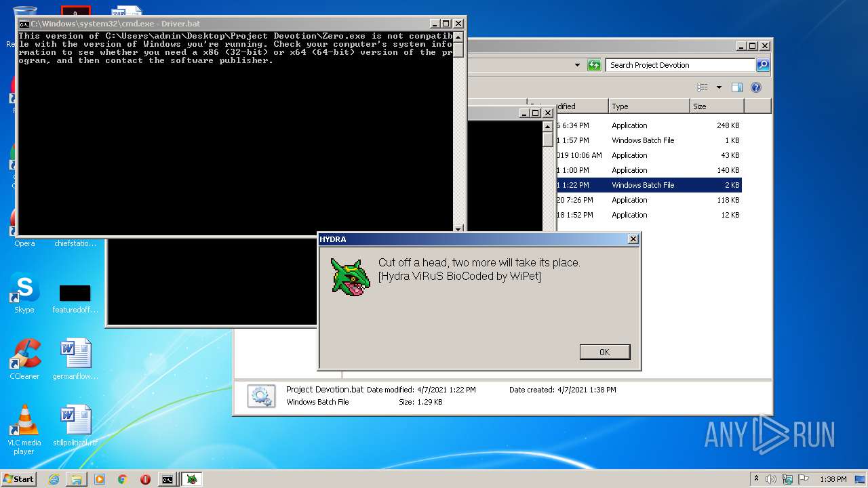Open Windows Media Player taskbar icon
The height and width of the screenshot is (488, 868).
point(100,479)
